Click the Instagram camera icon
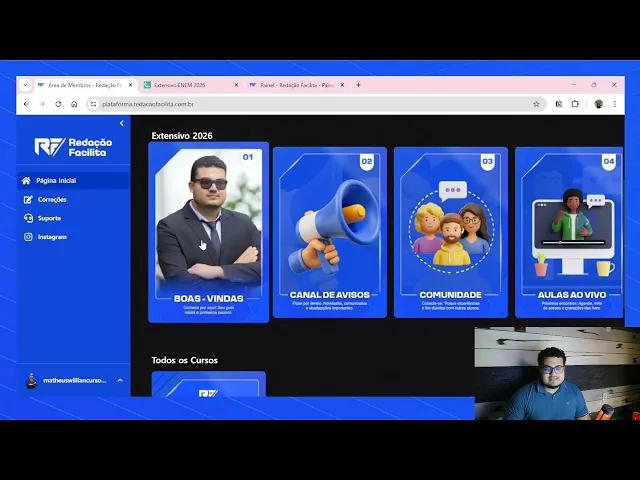Image resolution: width=640 pixels, height=480 pixels. 28,237
